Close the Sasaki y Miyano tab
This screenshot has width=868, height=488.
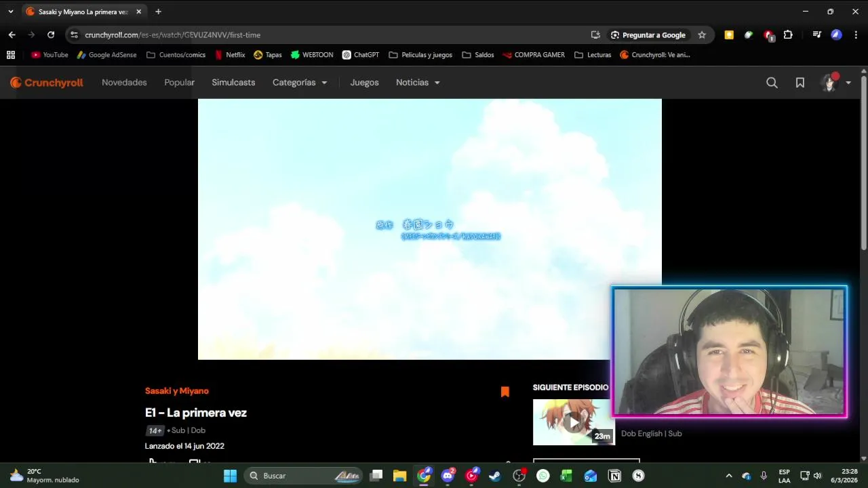(x=139, y=12)
